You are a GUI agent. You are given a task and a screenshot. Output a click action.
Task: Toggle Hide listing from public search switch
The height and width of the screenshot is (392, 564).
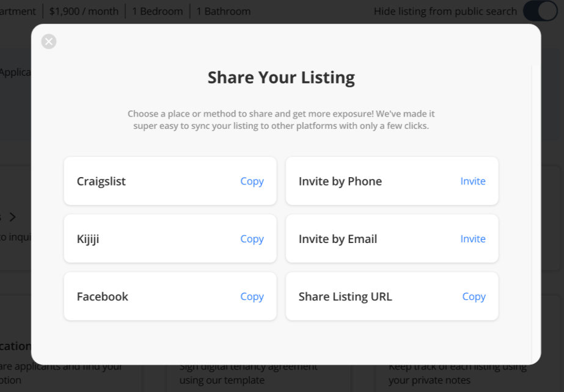540,11
